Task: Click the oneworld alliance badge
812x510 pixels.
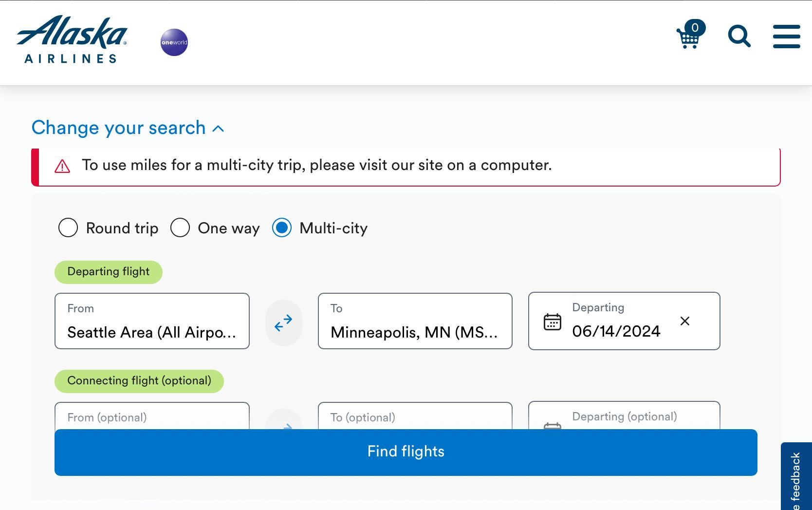Action: point(174,42)
